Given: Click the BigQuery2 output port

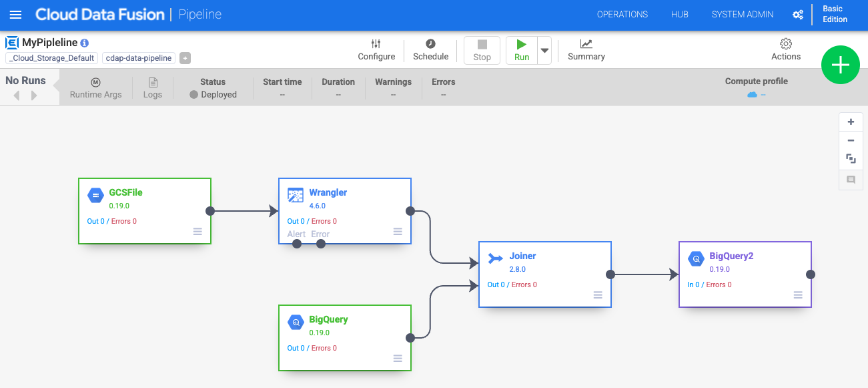Looking at the screenshot, I should tap(811, 274).
